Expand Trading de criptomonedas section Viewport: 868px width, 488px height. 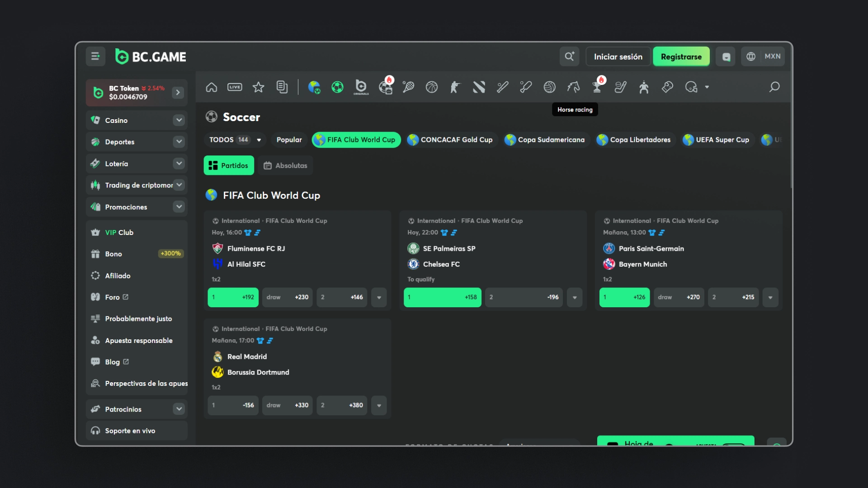click(179, 185)
